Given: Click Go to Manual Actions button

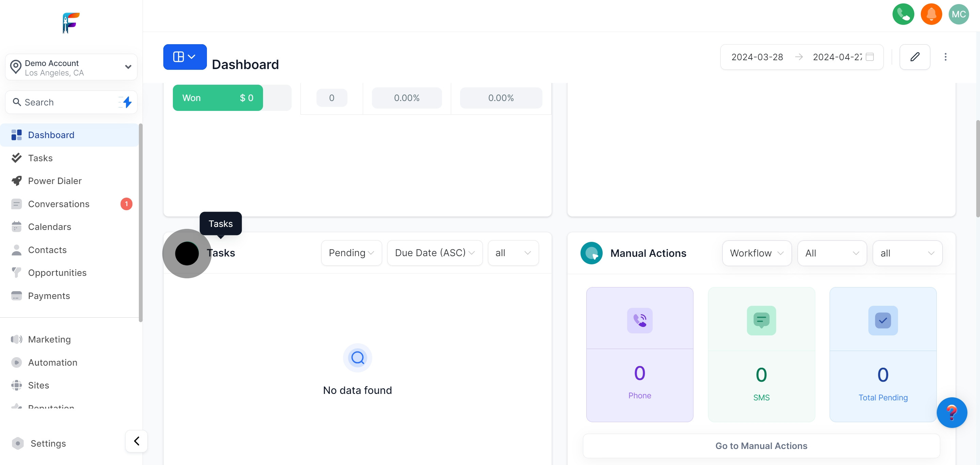Looking at the screenshot, I should pos(761,446).
